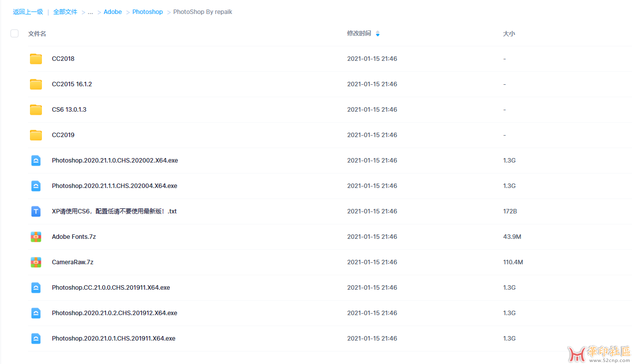
Task: Navigate to the Adobe breadcrumb folder
Action: [x=113, y=12]
